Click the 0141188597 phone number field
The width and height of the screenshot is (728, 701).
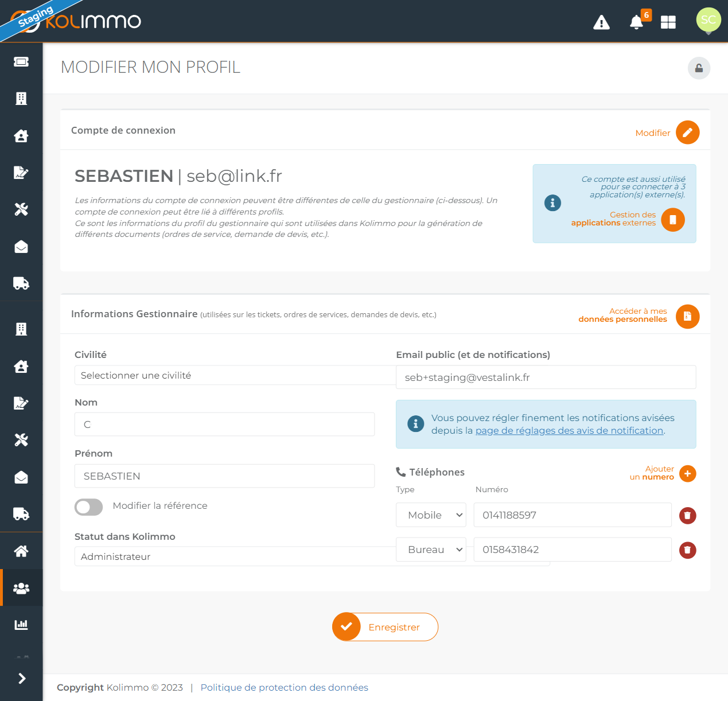click(x=573, y=515)
